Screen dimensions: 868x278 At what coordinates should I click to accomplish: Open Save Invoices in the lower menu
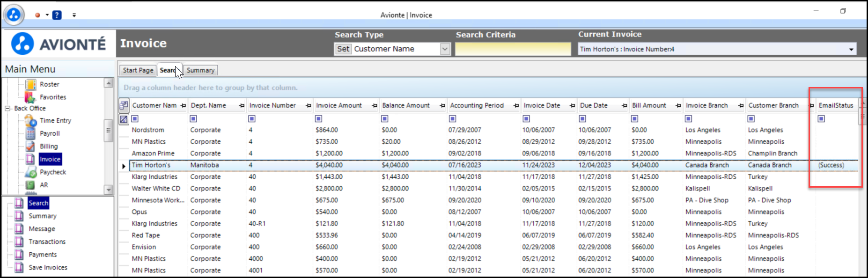(48, 267)
